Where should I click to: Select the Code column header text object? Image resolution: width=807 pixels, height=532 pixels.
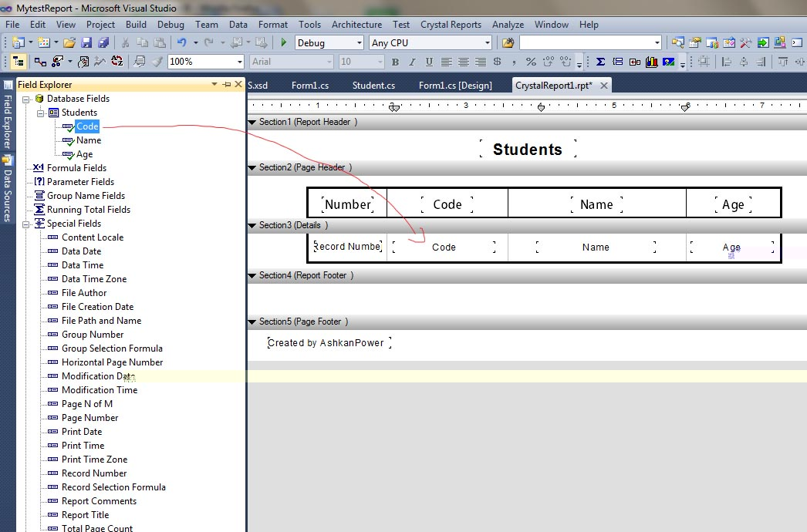click(x=447, y=204)
